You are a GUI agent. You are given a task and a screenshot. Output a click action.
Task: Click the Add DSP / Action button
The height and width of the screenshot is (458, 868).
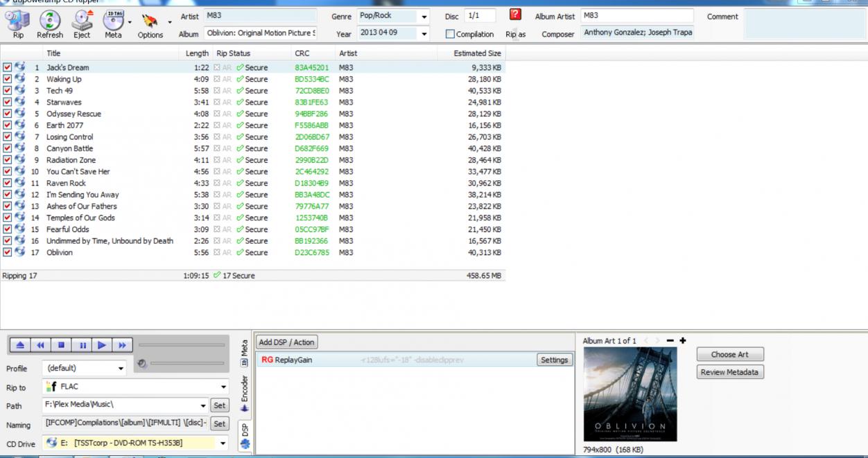click(x=286, y=342)
